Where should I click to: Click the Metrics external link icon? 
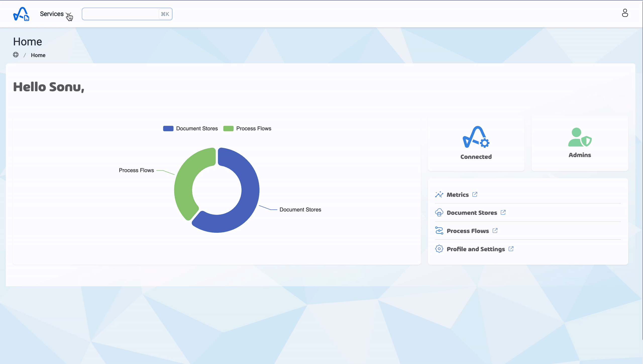[475, 195]
